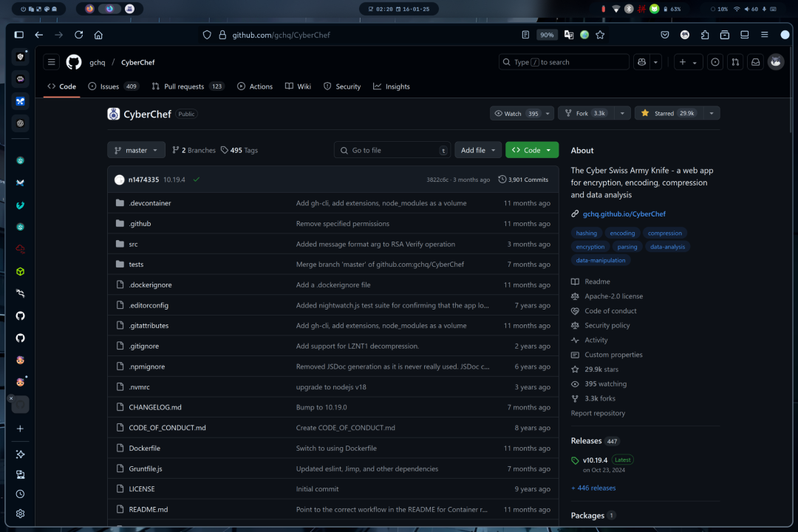The width and height of the screenshot is (798, 532).
Task: Open Apache-2.0 license link
Action: point(613,296)
